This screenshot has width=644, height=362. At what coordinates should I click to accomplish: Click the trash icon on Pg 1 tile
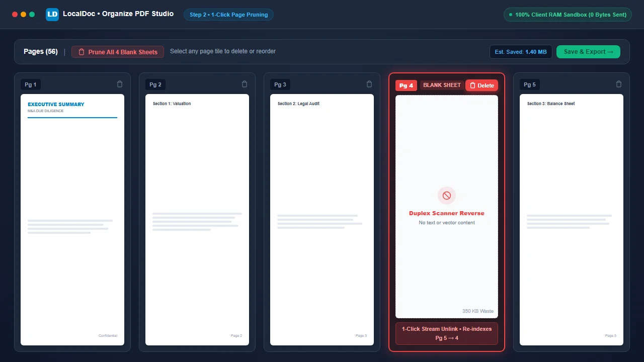(120, 84)
